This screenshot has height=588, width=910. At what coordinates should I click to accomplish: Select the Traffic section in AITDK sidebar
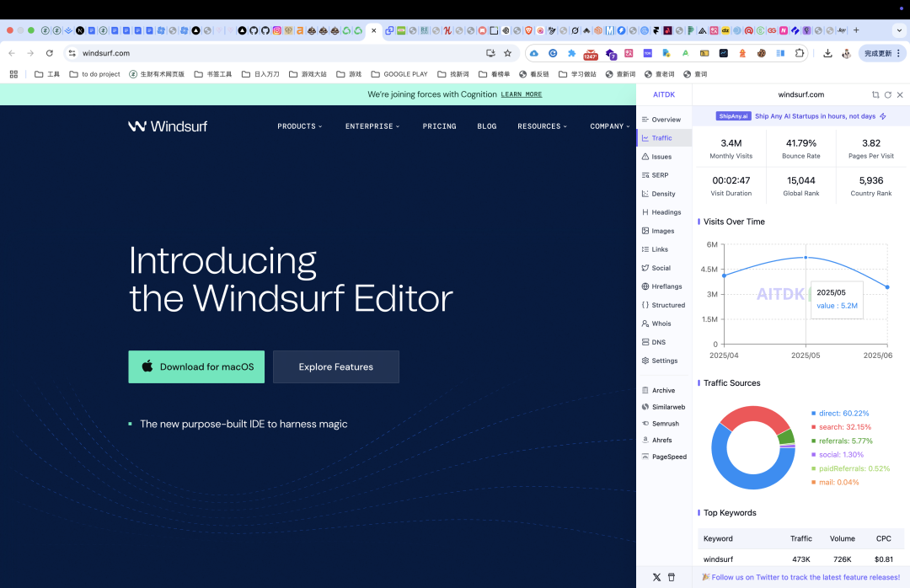(x=664, y=138)
